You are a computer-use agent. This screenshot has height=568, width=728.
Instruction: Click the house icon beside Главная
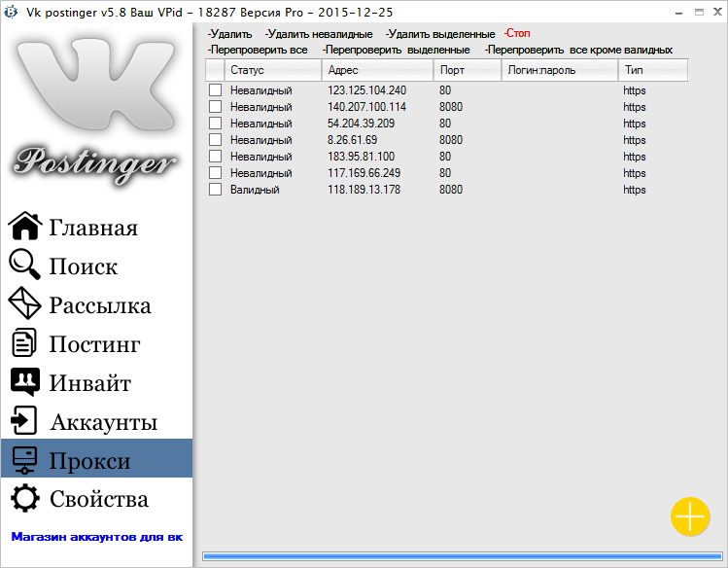25,226
